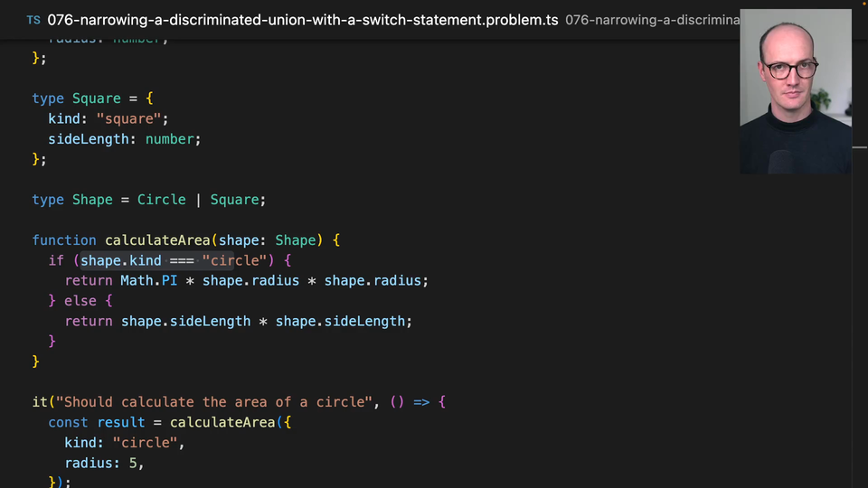Select the 076-narrowing problem.ts file tab
The image size is (868, 488).
click(302, 19)
